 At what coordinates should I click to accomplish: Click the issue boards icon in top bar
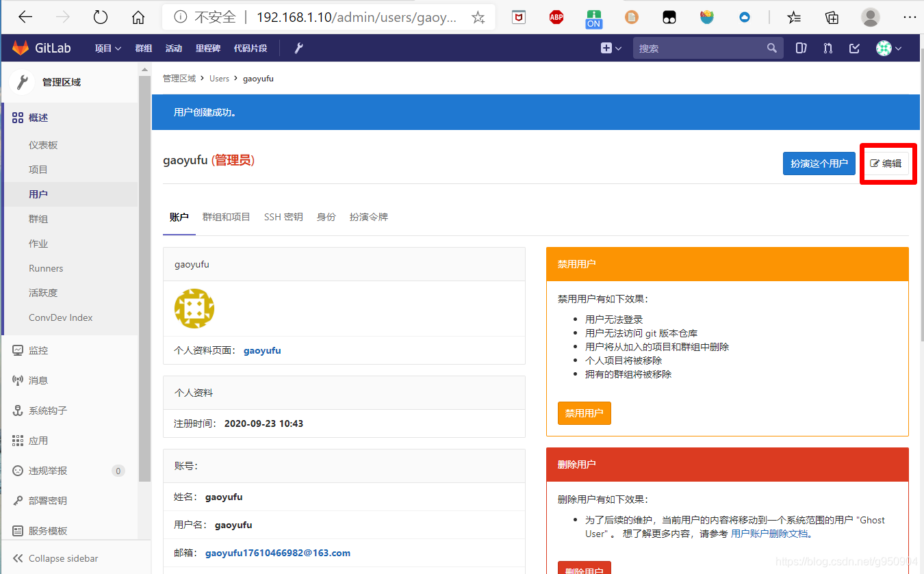click(x=801, y=48)
